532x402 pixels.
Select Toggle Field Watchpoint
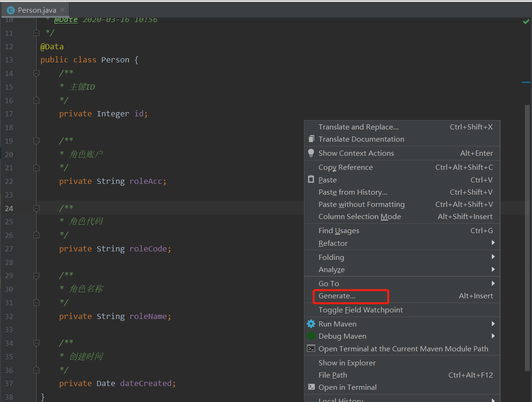pos(360,310)
